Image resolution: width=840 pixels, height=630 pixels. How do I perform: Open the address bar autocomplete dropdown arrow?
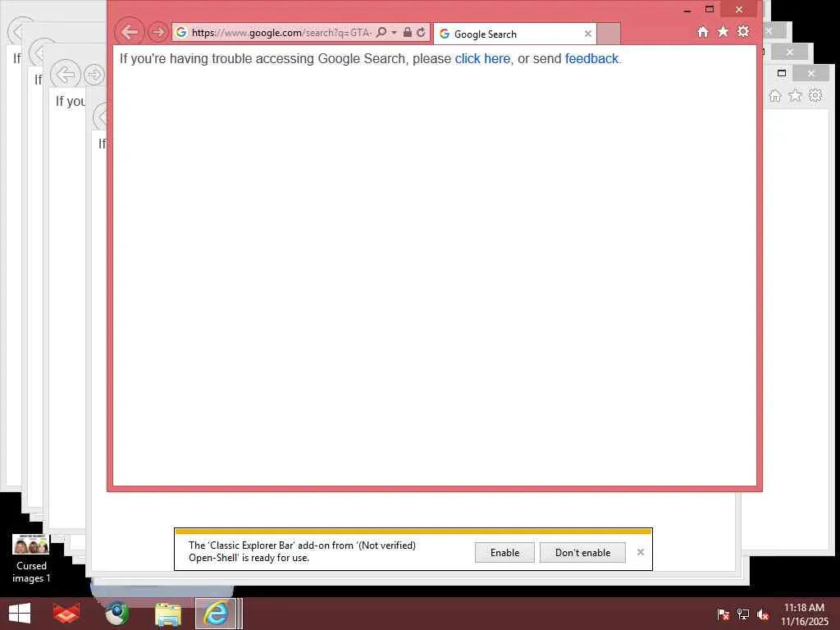(x=395, y=32)
